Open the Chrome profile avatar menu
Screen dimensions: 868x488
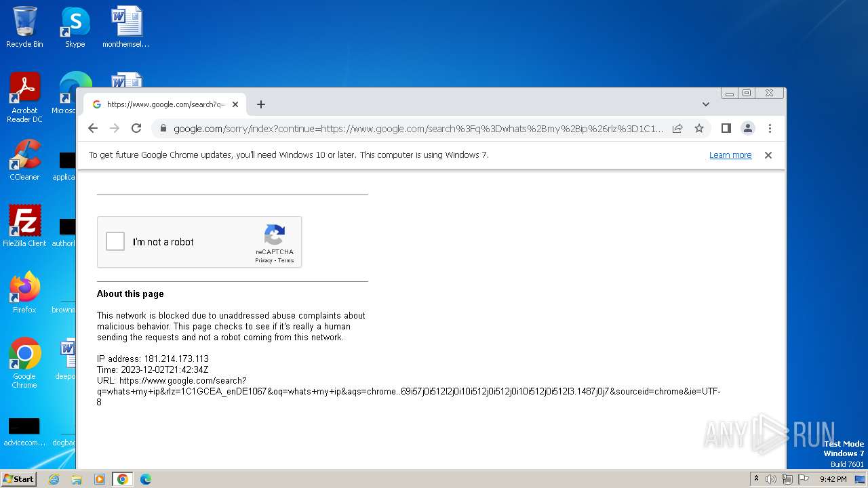tap(748, 128)
